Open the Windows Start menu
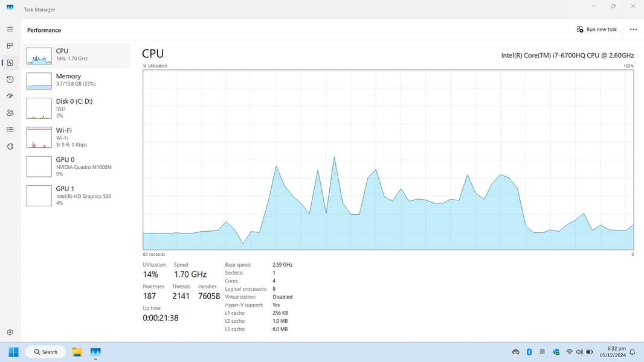 coord(13,352)
